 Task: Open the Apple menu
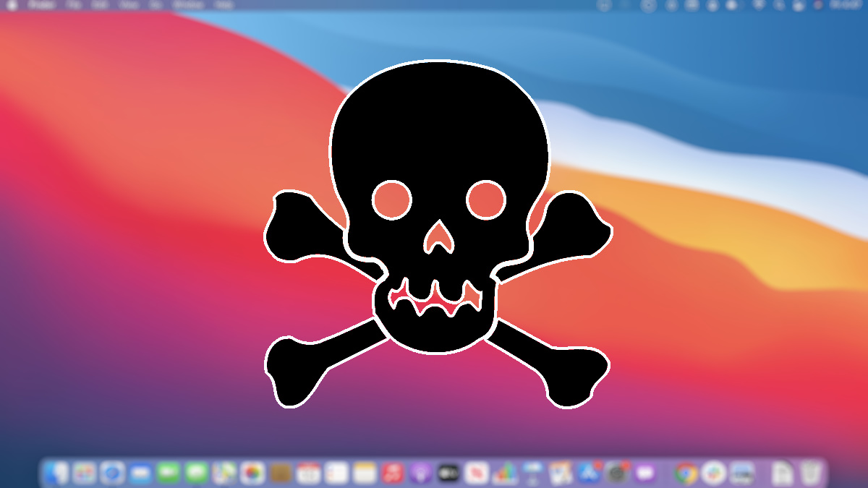click(13, 5)
